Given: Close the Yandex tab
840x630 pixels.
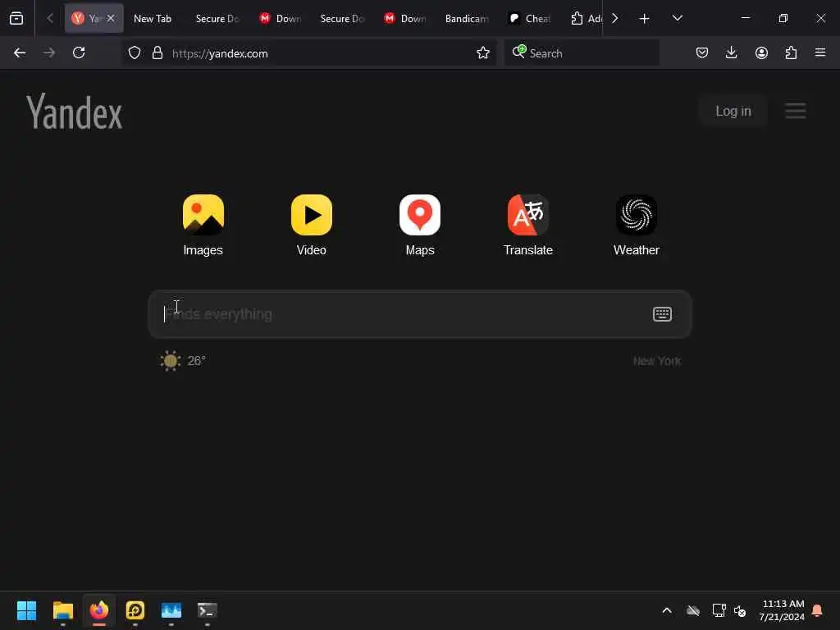Looking at the screenshot, I should tap(111, 18).
